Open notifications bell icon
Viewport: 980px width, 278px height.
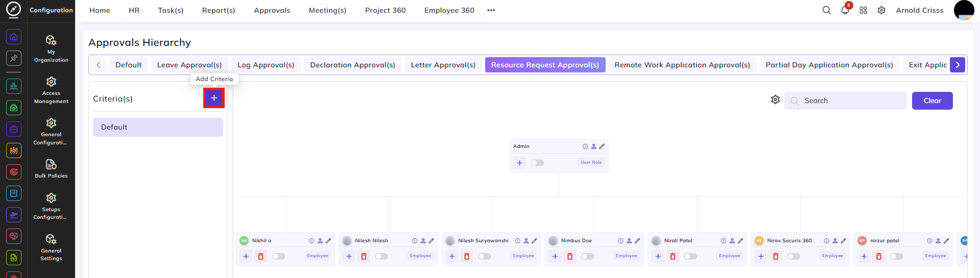click(x=845, y=10)
